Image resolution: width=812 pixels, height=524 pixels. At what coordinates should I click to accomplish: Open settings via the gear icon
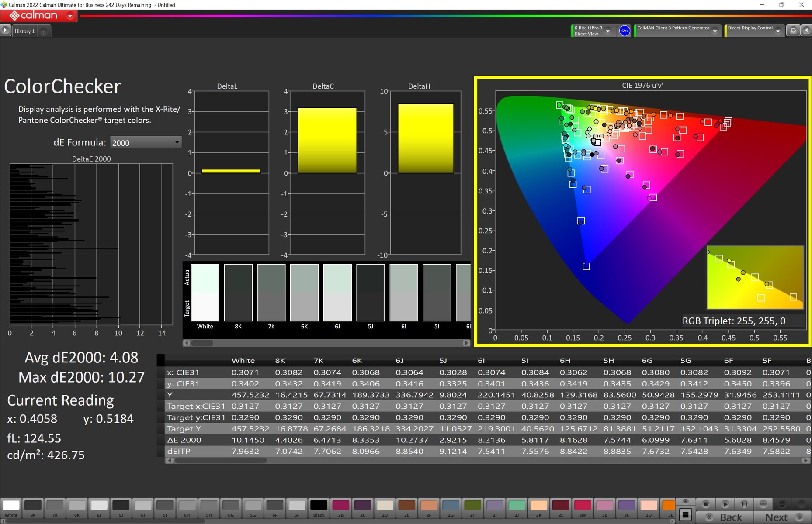click(793, 31)
